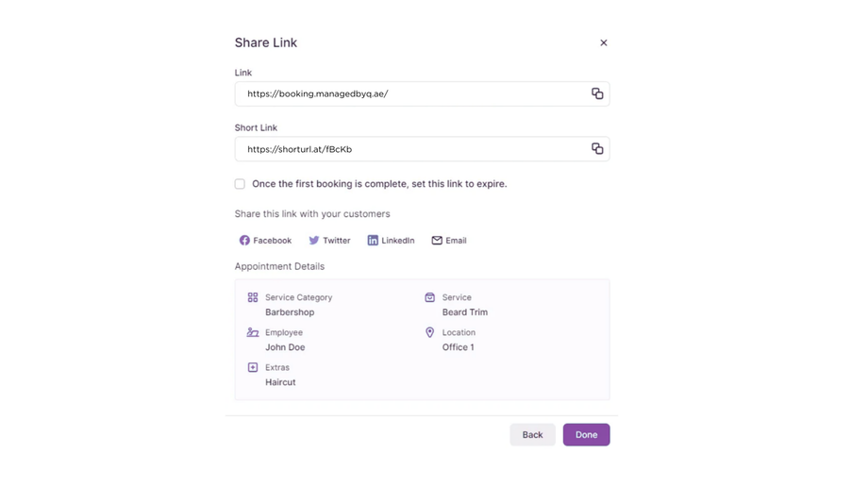The image size is (868, 488).
Task: Click the Service Category grid icon
Action: pos(253,297)
